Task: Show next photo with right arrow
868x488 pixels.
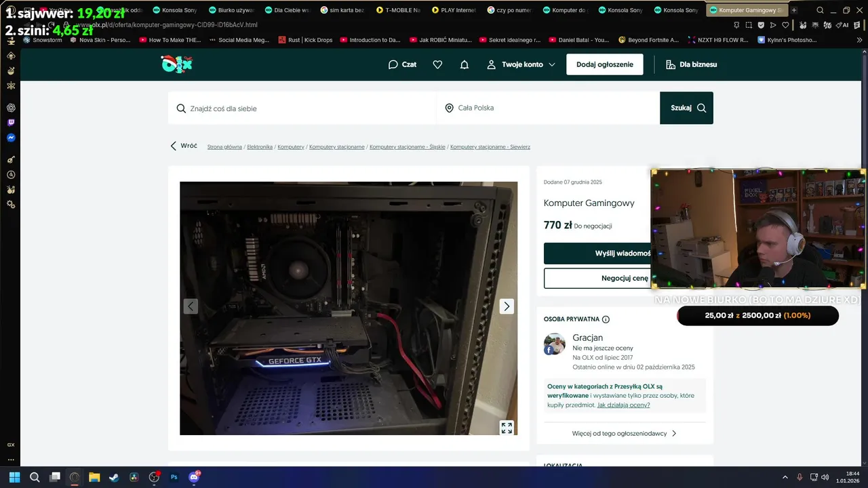Action: (507, 306)
